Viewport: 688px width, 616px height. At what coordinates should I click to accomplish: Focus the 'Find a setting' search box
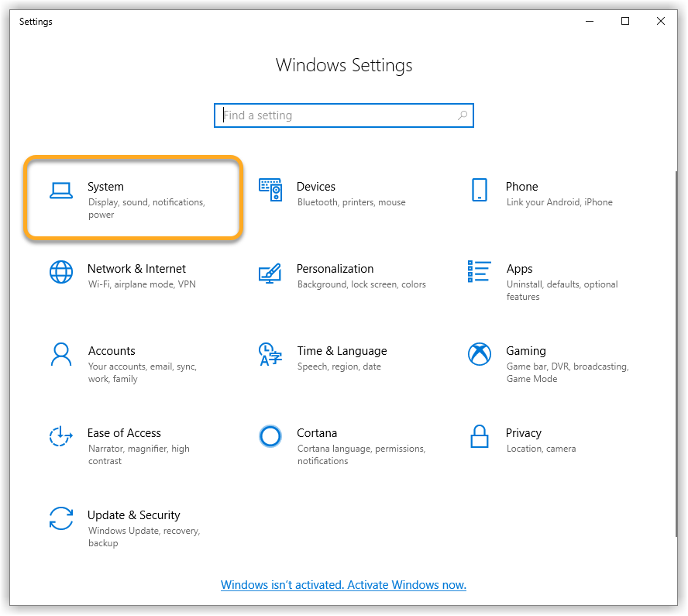coord(333,115)
